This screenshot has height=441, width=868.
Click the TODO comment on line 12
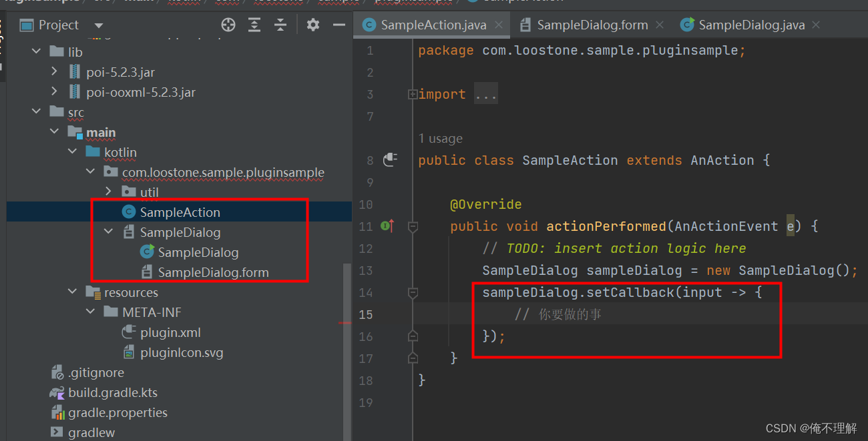(x=614, y=248)
